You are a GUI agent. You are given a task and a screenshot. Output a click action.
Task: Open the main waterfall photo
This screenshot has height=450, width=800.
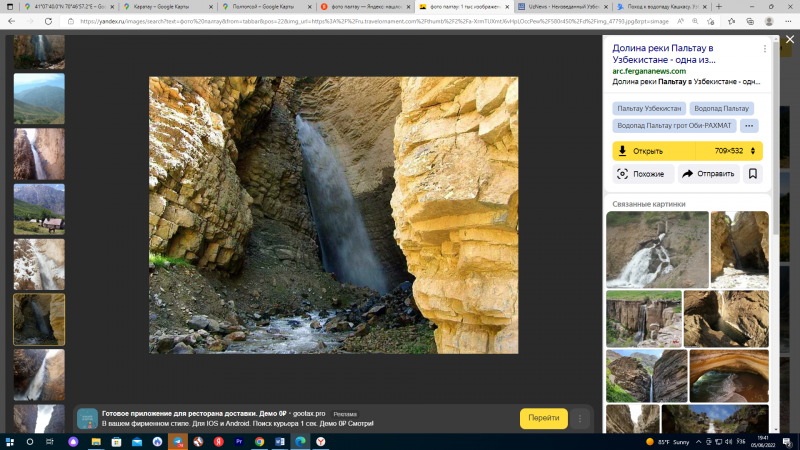[333, 215]
